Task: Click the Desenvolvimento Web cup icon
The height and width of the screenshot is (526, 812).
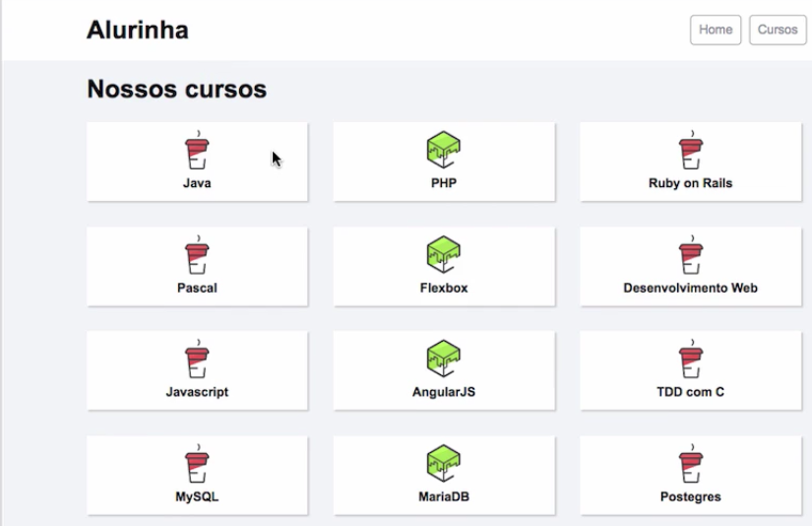Action: click(691, 258)
